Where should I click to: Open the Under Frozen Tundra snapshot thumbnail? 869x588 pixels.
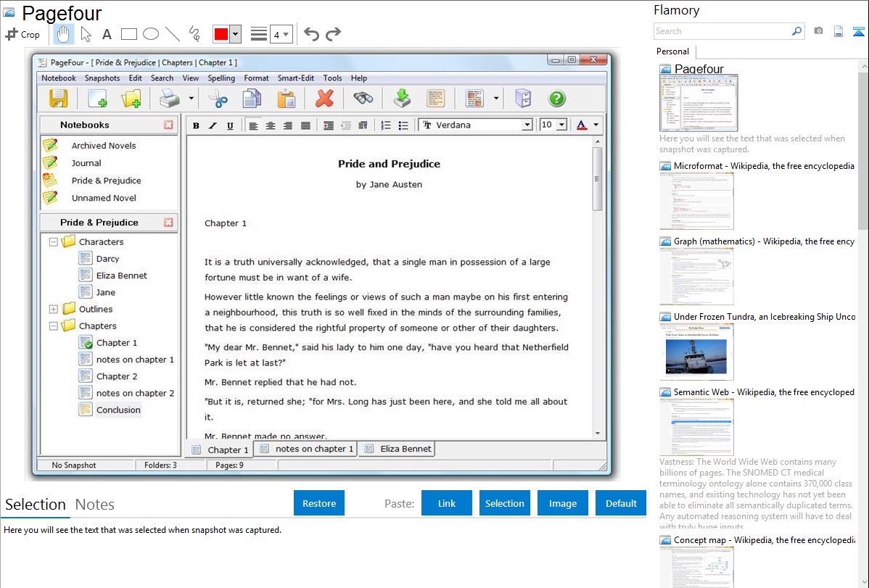click(696, 352)
